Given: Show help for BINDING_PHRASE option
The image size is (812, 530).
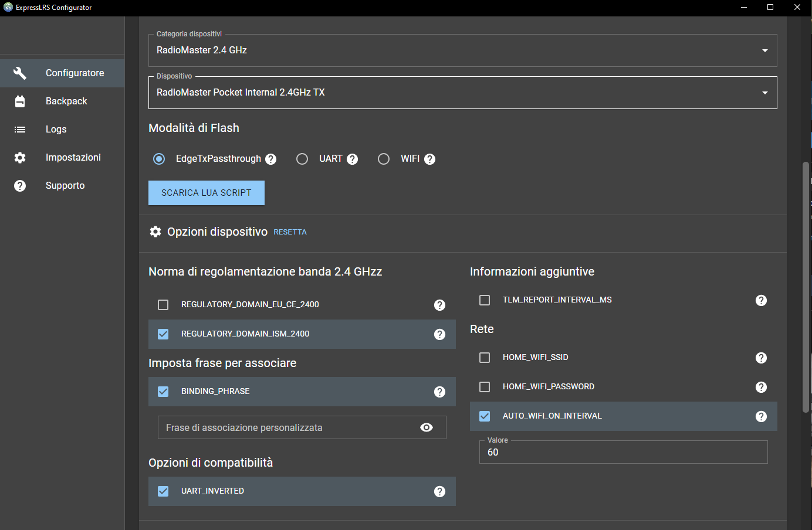Looking at the screenshot, I should [x=439, y=392].
